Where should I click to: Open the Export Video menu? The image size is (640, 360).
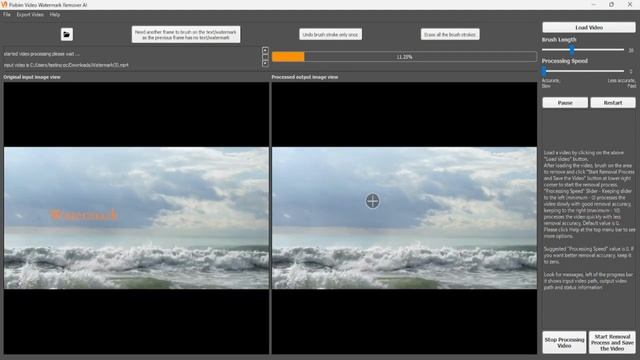pos(30,15)
